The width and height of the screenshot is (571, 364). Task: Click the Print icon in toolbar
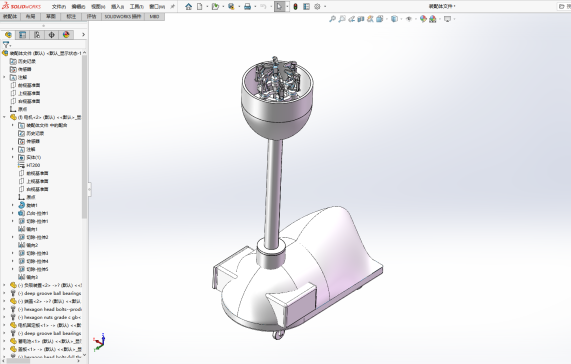click(x=248, y=7)
